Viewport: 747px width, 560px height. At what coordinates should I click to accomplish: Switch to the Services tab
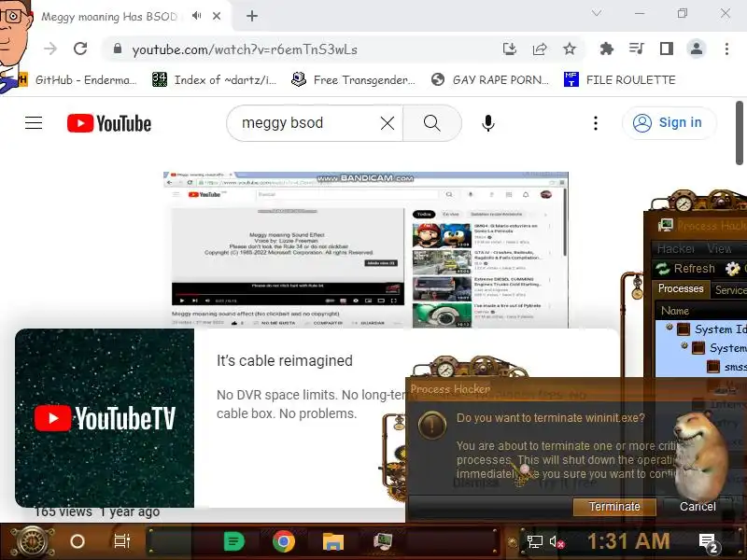click(x=730, y=290)
